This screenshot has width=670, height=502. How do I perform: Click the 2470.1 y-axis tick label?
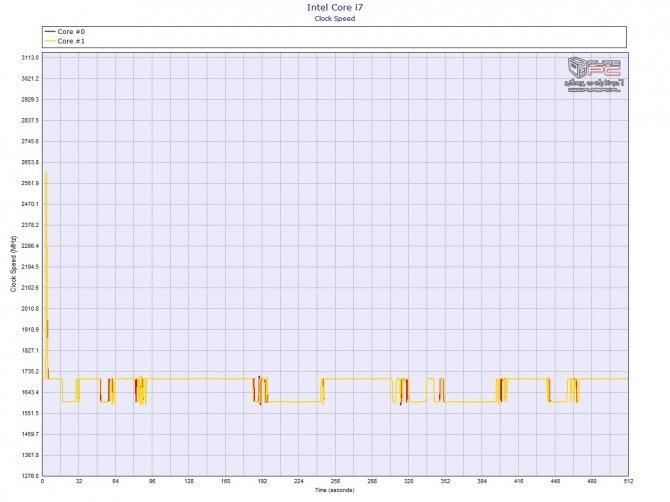[30, 204]
